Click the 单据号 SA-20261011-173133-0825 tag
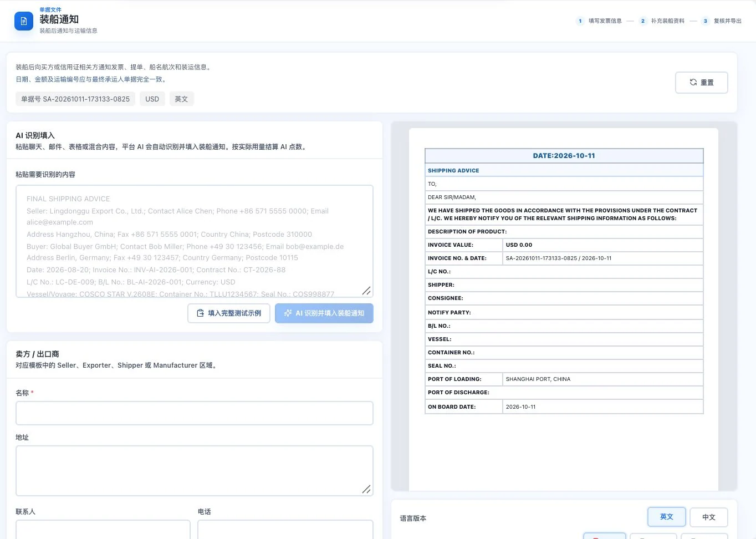 click(x=75, y=99)
